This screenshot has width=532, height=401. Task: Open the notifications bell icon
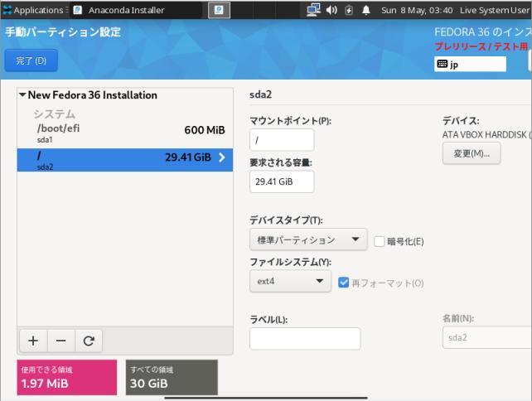[366, 10]
